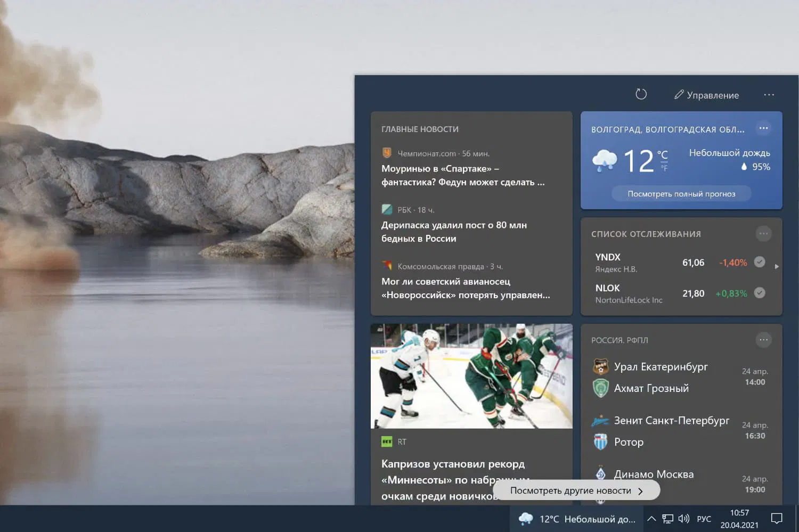Show next watchlist stocks with arrow
Viewport: 799px width, 532px height.
777,266
